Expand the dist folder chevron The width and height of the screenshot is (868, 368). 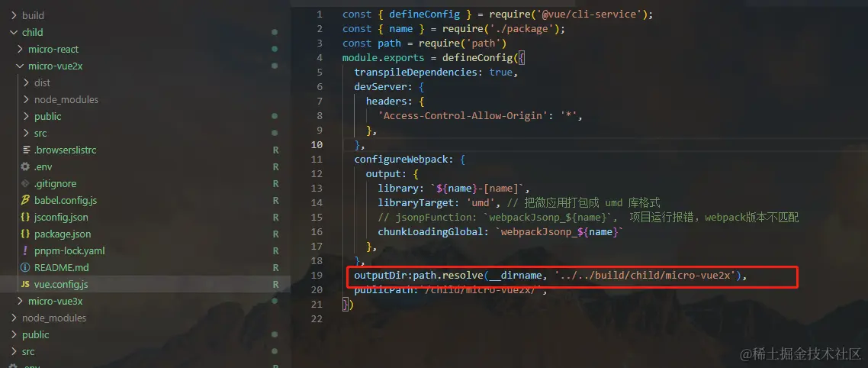pyautogui.click(x=26, y=82)
